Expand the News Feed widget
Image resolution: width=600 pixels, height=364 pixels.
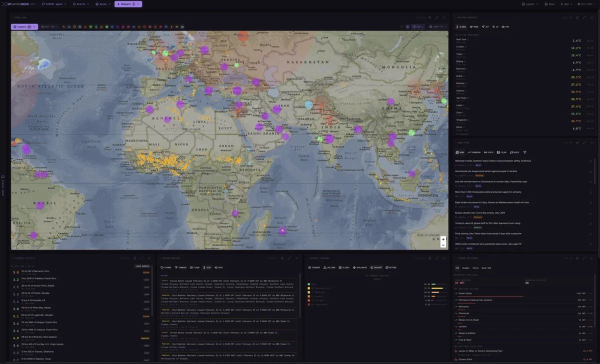click(x=584, y=142)
